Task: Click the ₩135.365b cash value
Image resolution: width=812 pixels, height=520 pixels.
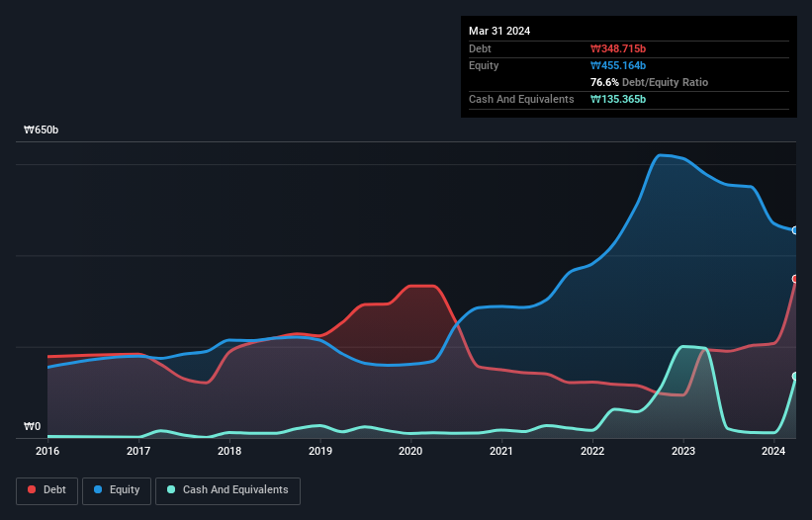Action: coord(618,99)
